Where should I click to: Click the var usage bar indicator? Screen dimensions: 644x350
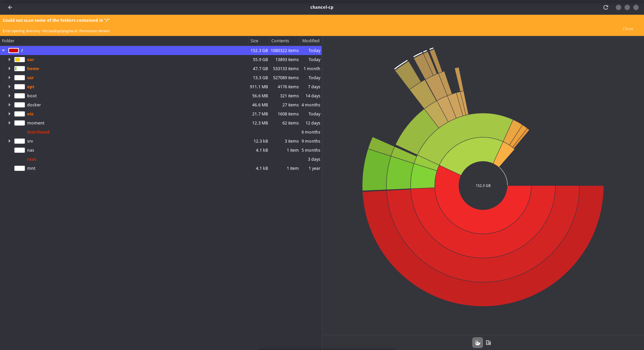point(19,60)
